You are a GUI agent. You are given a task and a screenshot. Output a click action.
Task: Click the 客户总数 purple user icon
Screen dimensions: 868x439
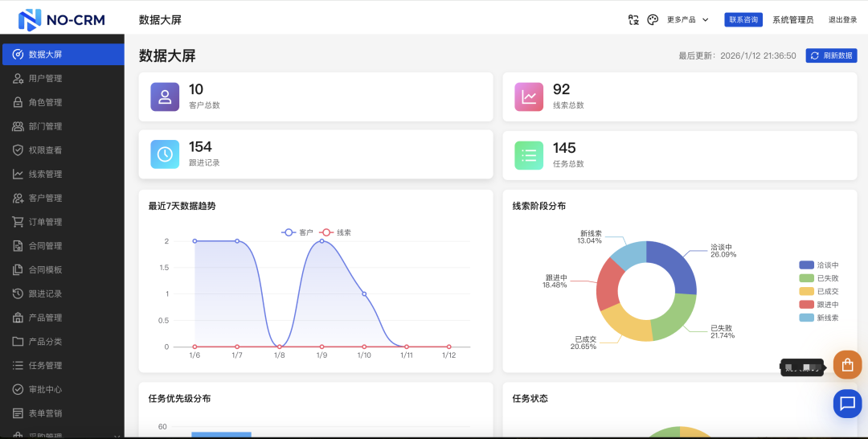coord(165,96)
